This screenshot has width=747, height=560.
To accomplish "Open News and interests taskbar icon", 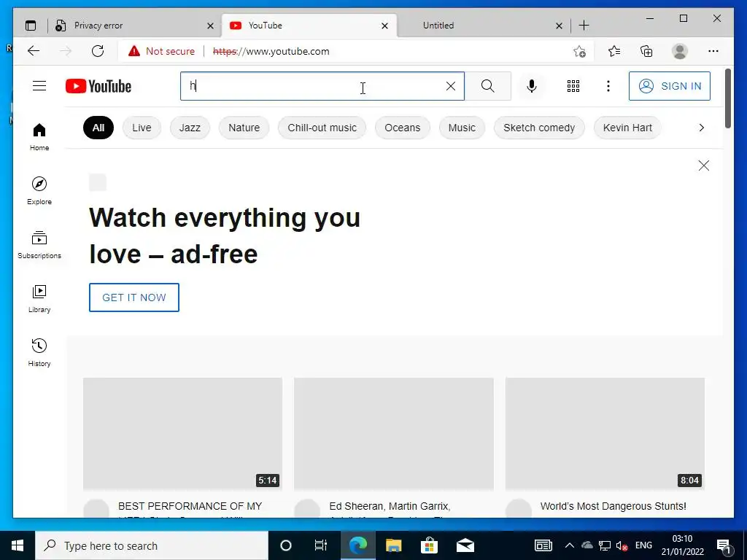I will tap(543, 545).
